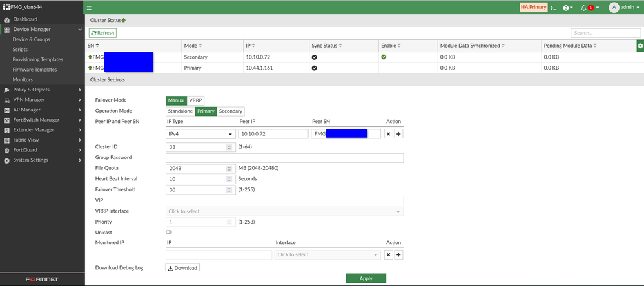Click the Sync Status check for Primary row

314,68
